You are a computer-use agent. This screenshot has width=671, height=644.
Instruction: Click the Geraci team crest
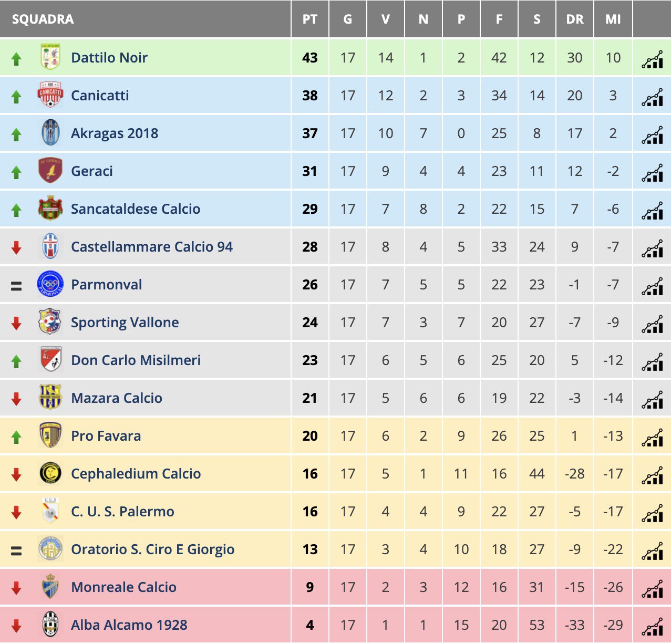pyautogui.click(x=50, y=171)
